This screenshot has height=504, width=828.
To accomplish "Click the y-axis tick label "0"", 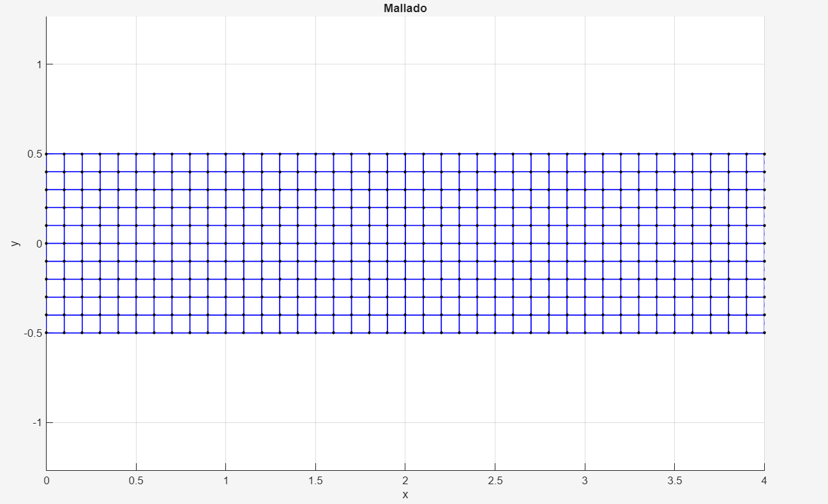I will 38,243.
